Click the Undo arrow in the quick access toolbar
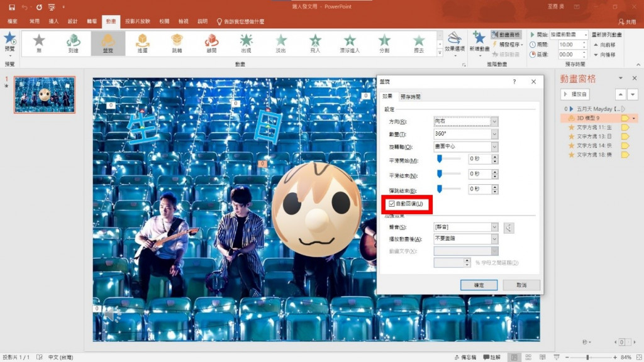 pyautogui.click(x=25, y=7)
